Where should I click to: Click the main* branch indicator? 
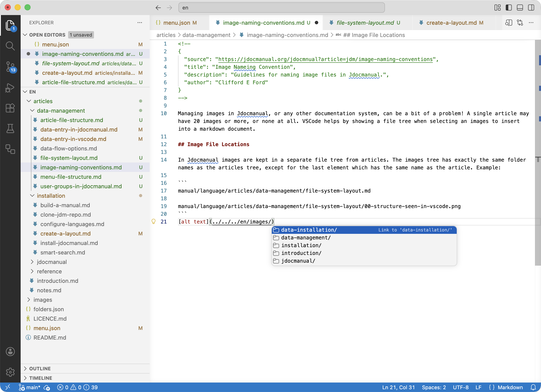30,387
